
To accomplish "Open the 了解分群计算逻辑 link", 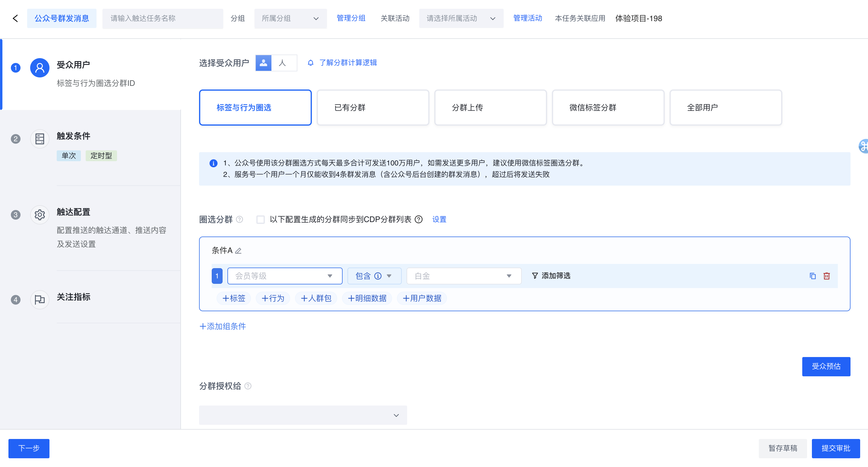I will (x=348, y=63).
